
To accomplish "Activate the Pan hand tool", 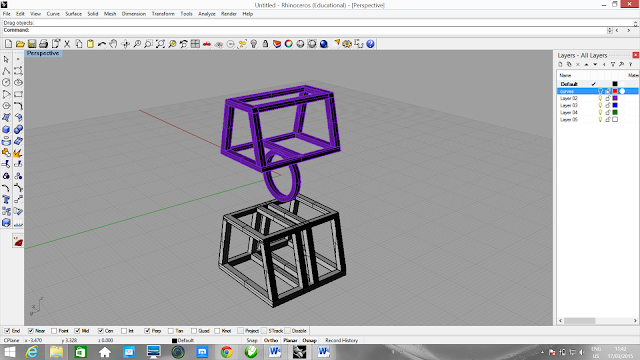I will [113, 44].
